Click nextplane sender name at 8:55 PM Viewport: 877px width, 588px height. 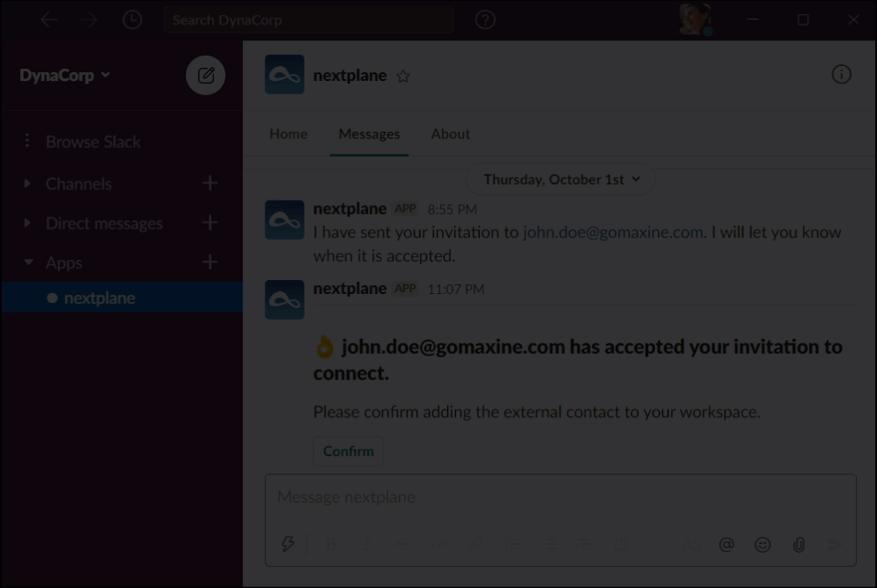350,209
